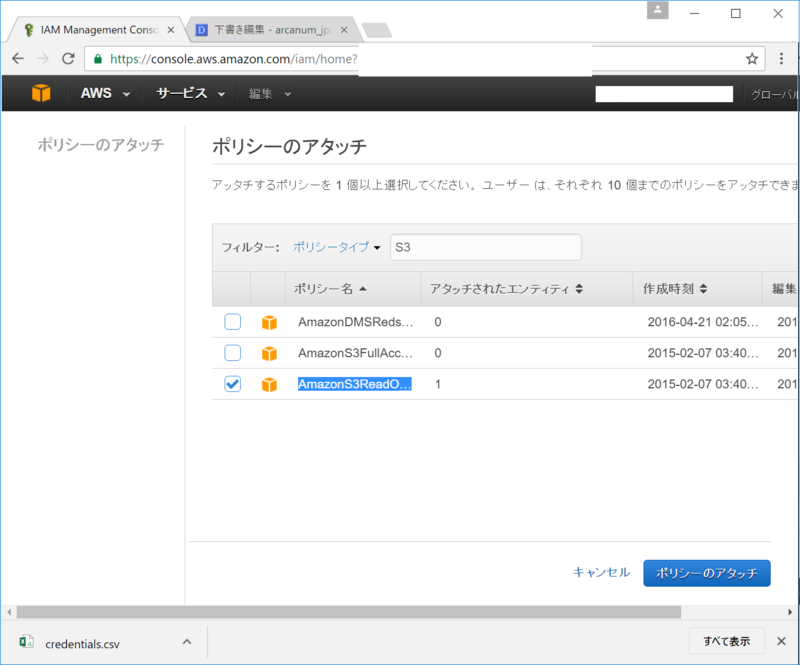Screen dimensions: 800x665
Task: Uncheck the AmazonS3ReadO policy checkbox
Action: (x=232, y=383)
